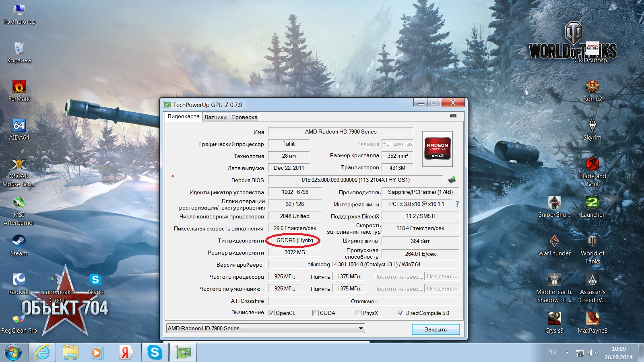Take GPU-Z screenshot with camera icon
Image resolution: width=644 pixels, height=362 pixels.
453,116
